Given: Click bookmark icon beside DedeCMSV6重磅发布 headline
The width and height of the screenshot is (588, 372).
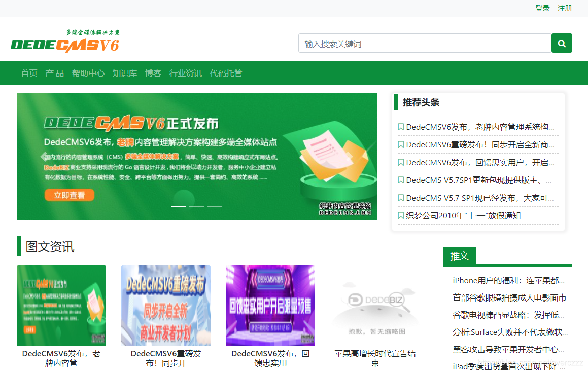Looking at the screenshot, I should 400,144.
